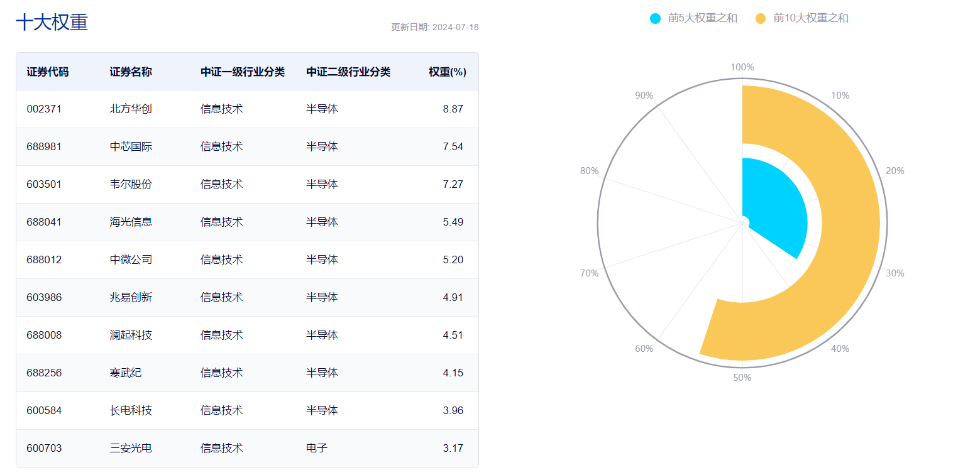The height and width of the screenshot is (475, 980).
Task: Open the 中芯国际 row
Action: 131,146
